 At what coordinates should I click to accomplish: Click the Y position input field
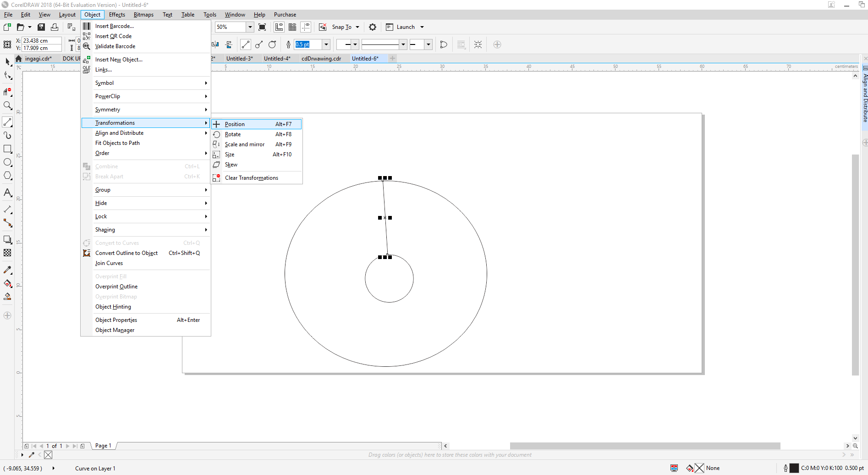42,48
